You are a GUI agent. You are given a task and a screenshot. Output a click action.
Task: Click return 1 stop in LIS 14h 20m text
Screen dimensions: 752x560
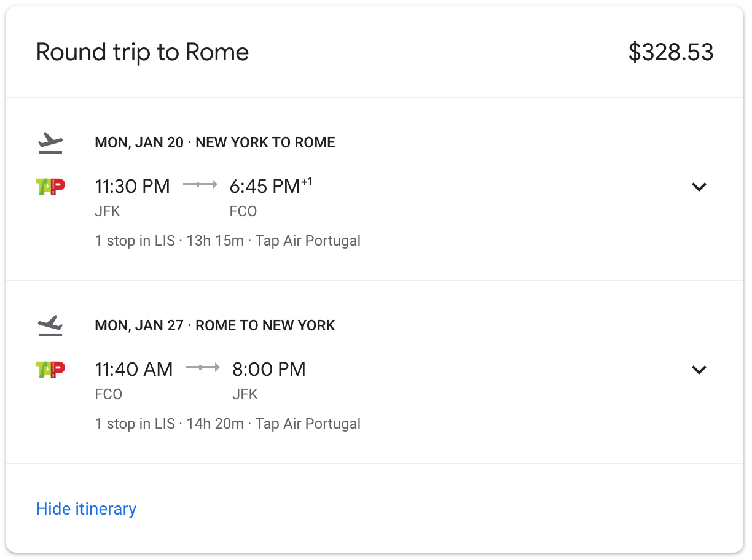[x=227, y=424]
